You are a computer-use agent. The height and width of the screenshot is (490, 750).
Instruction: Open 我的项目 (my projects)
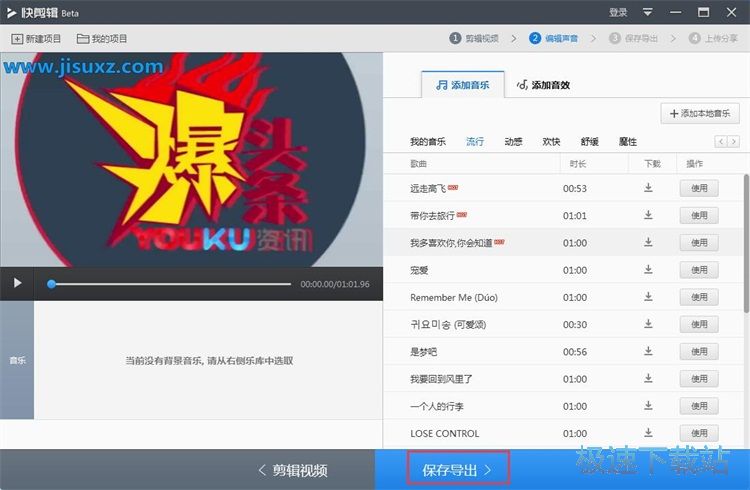tap(102, 39)
